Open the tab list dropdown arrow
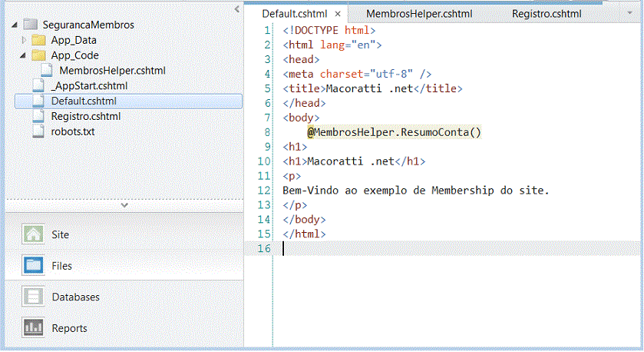This screenshot has height=352, width=644. [629, 13]
